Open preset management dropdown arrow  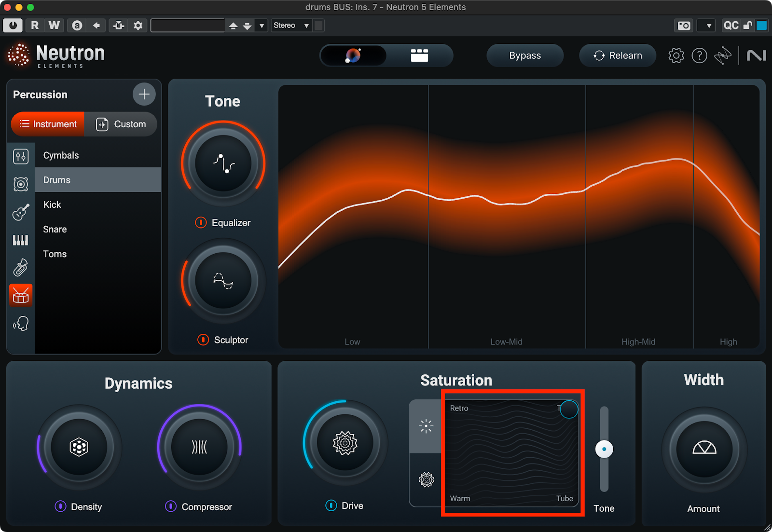[262, 26]
